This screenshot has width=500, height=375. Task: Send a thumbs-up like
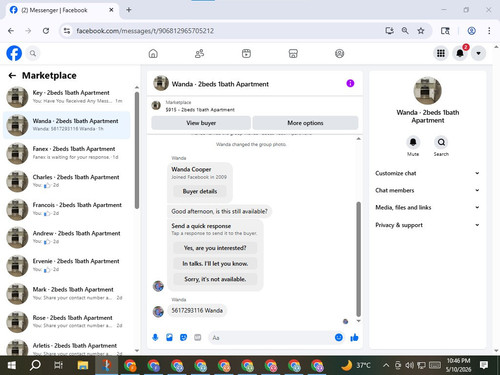click(354, 338)
